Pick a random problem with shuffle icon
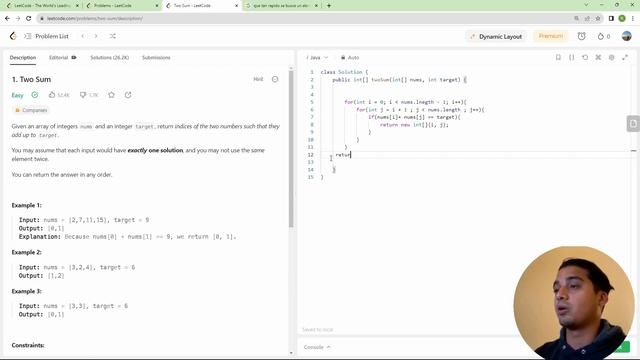This screenshot has height=360, width=640. pos(113,36)
